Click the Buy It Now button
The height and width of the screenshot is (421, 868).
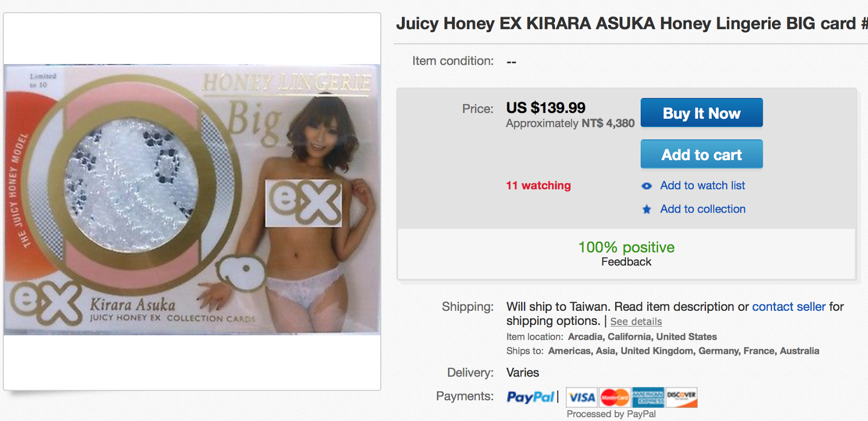click(x=701, y=113)
